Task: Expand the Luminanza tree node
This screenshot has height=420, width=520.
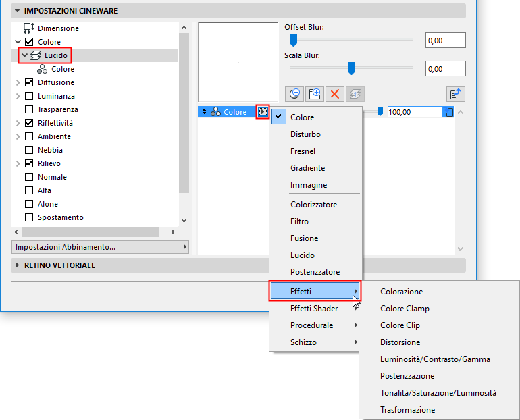Action: 18,96
